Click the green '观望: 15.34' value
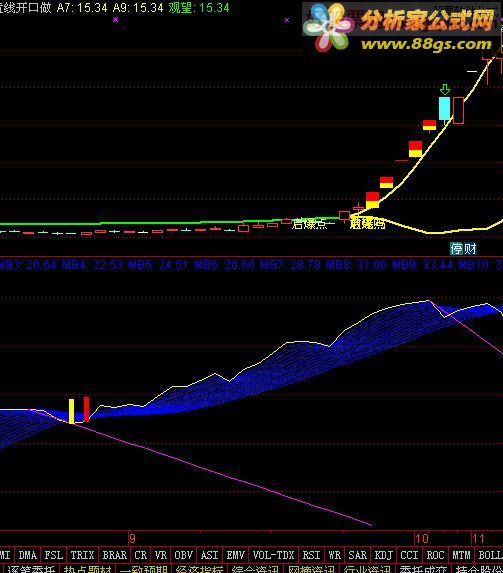The width and height of the screenshot is (503, 573). point(199,8)
